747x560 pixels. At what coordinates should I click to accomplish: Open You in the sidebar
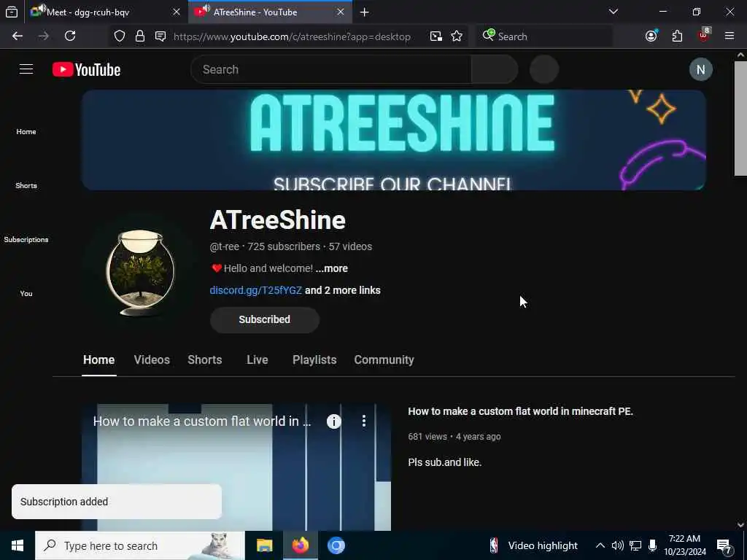pyautogui.click(x=26, y=294)
